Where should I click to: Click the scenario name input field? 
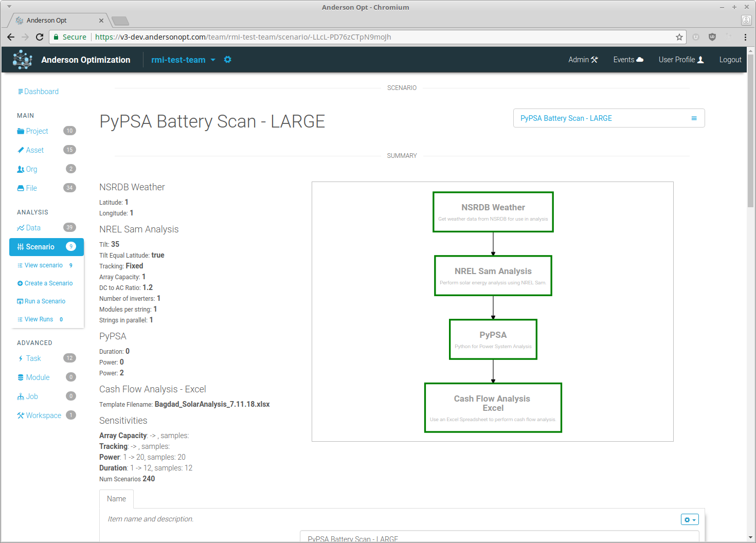point(499,537)
